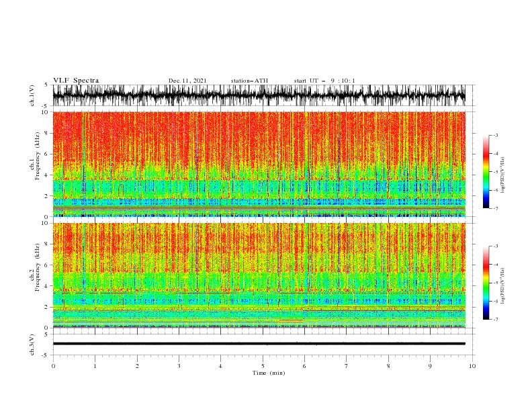
Task: Click the time axis tick label "10"
Action: click(x=472, y=366)
